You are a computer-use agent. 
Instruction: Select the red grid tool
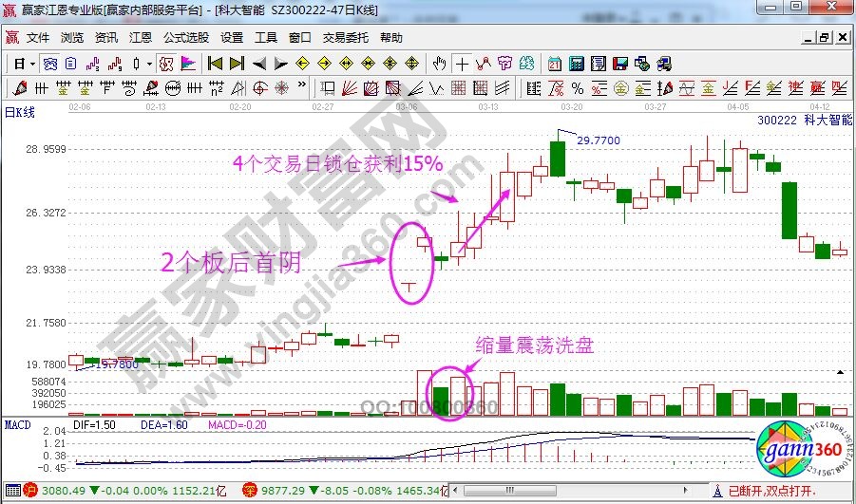point(459,88)
